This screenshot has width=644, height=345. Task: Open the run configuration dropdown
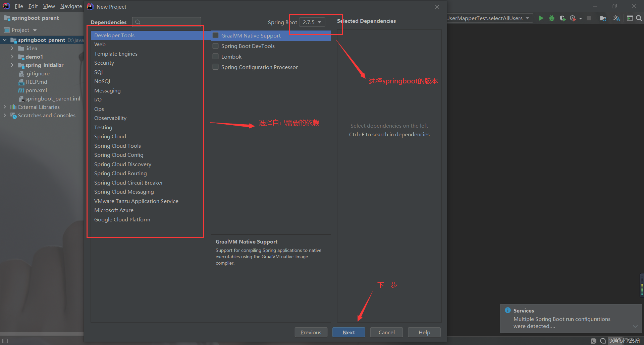pyautogui.click(x=528, y=18)
